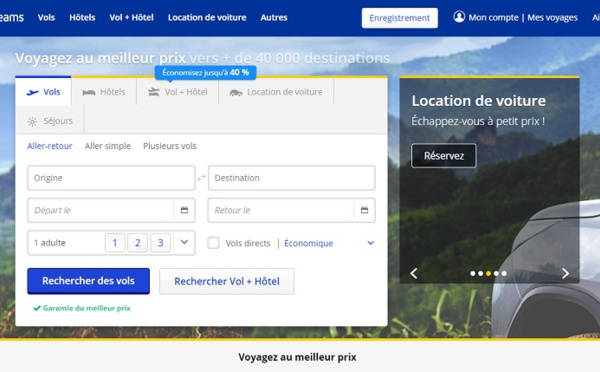Image resolution: width=600 pixels, height=372 pixels.
Task: Focus the Destination input field
Action: [x=292, y=178]
